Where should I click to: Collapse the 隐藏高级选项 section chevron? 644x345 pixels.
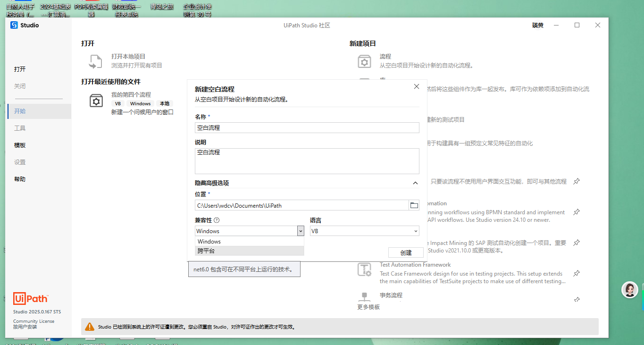[415, 183]
